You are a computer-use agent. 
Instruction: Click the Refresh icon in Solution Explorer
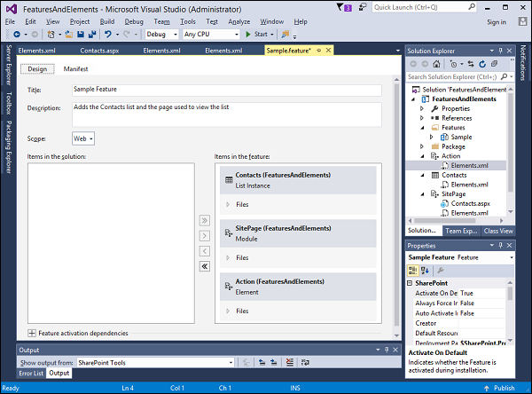(x=482, y=64)
